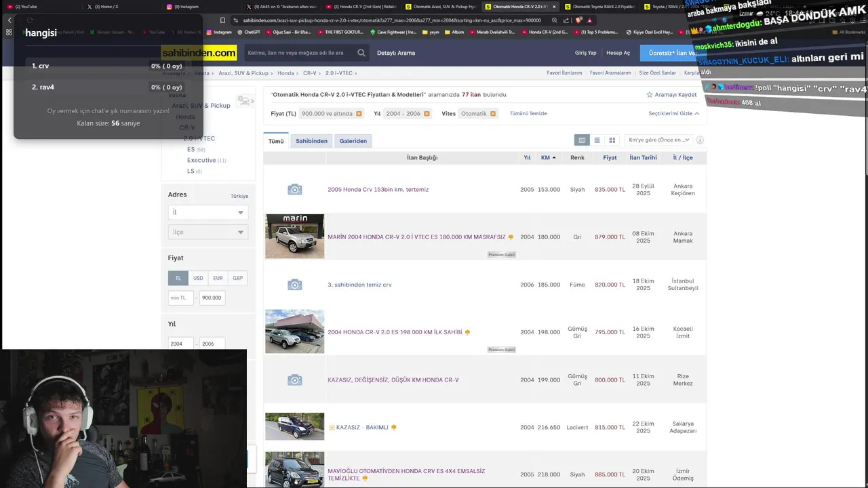
Task: Click browser back arrow
Action: (x=9, y=20)
